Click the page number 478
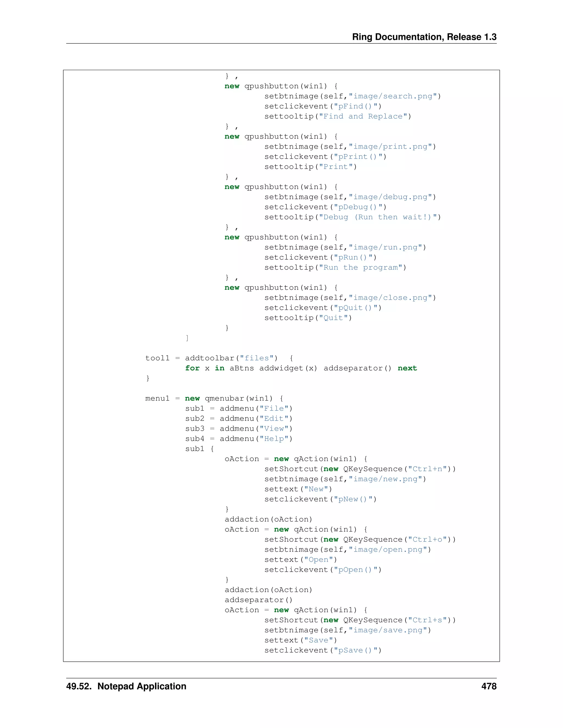 coord(489,686)
